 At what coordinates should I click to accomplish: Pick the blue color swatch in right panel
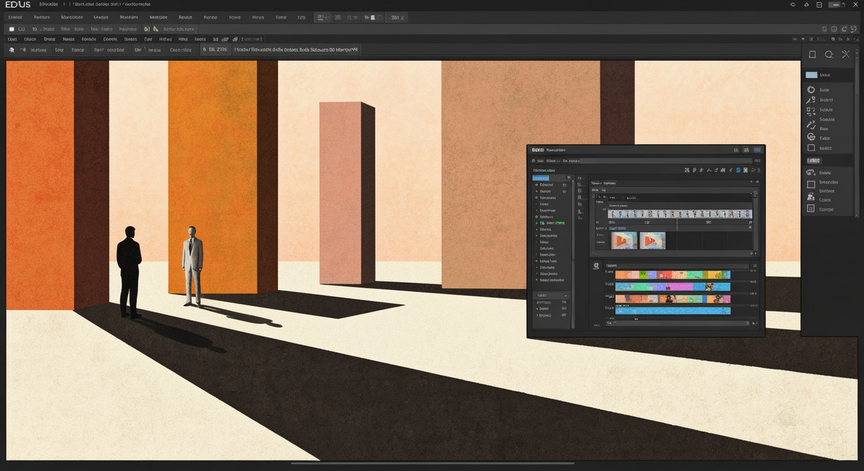(x=811, y=75)
